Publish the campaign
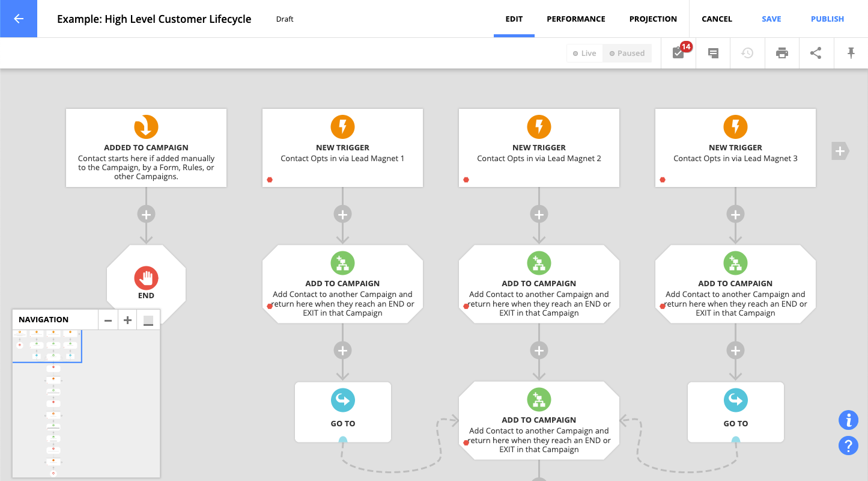The height and width of the screenshot is (481, 868). [827, 19]
